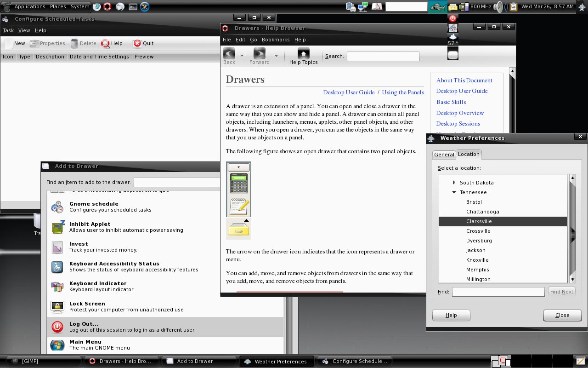The height and width of the screenshot is (368, 588).
Task: Click the Weather location list vertical scrollbar
Action: pyautogui.click(x=572, y=228)
